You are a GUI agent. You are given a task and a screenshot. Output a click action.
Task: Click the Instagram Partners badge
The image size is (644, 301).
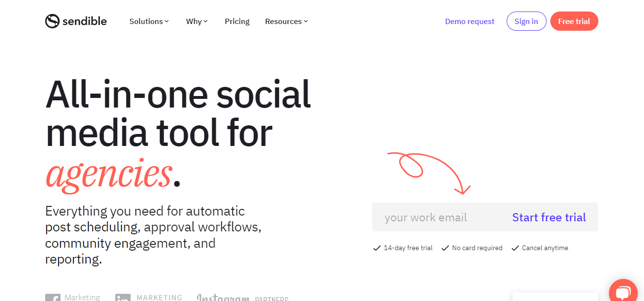tap(243, 298)
